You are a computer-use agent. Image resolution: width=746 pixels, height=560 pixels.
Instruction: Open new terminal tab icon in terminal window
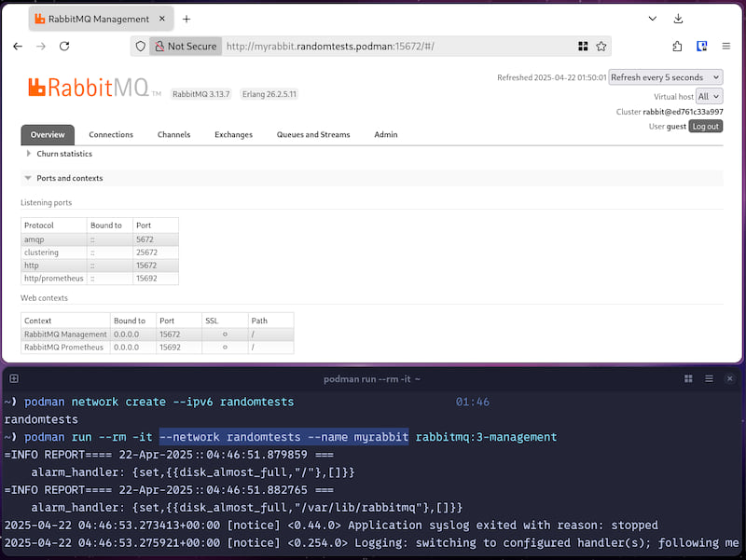tap(14, 378)
